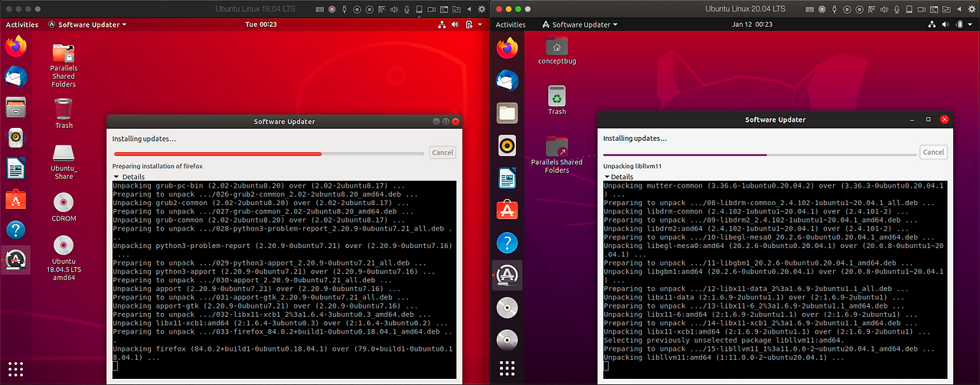Cancel the update in the 20.04 Software Updater

[933, 152]
